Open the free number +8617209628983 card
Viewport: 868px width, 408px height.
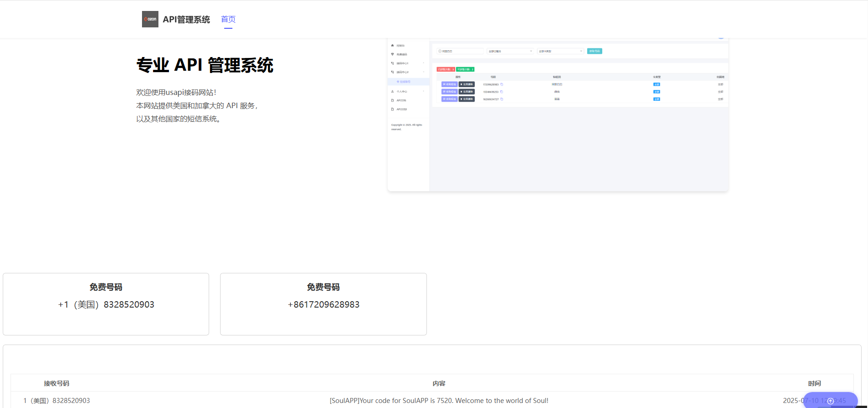pyautogui.click(x=323, y=304)
